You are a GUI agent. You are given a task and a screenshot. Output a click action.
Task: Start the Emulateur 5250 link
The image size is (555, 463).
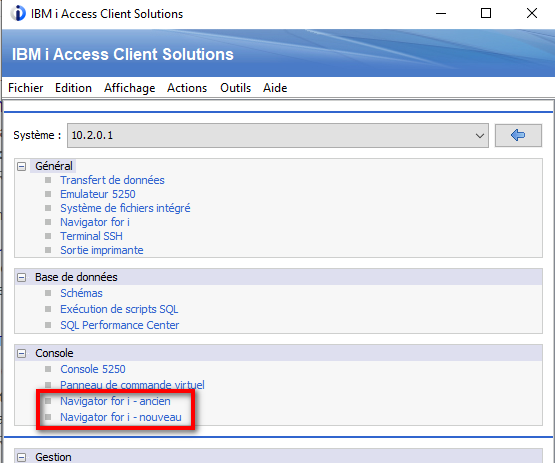coord(98,194)
